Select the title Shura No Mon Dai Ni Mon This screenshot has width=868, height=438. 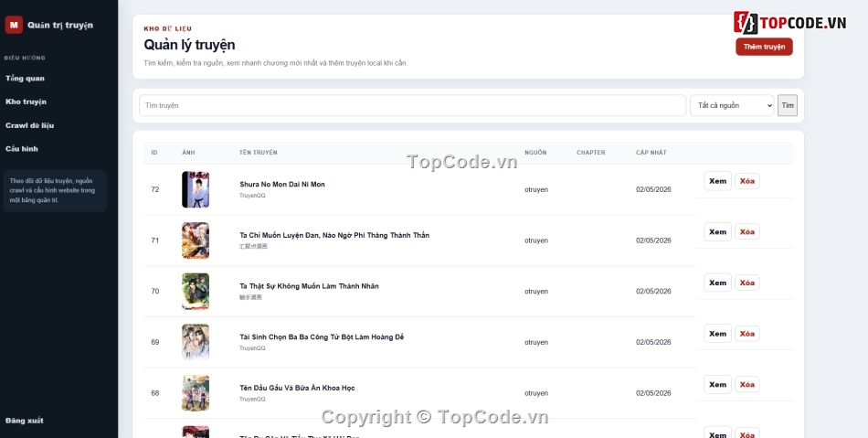[282, 185]
